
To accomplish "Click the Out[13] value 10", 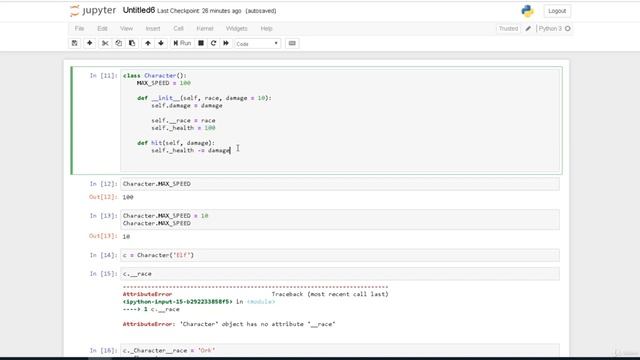I will click(x=126, y=236).
